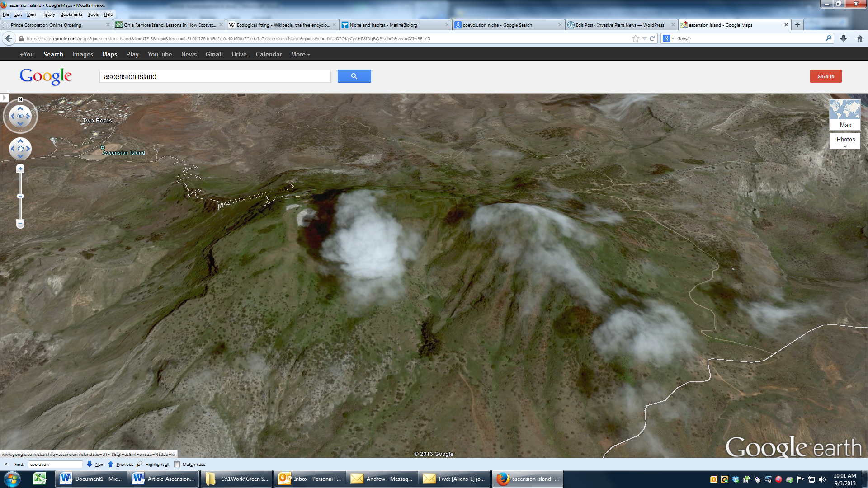Screen dimensions: 868x488
Task: Tilt view up with look-around arrow
Action: click(x=20, y=108)
